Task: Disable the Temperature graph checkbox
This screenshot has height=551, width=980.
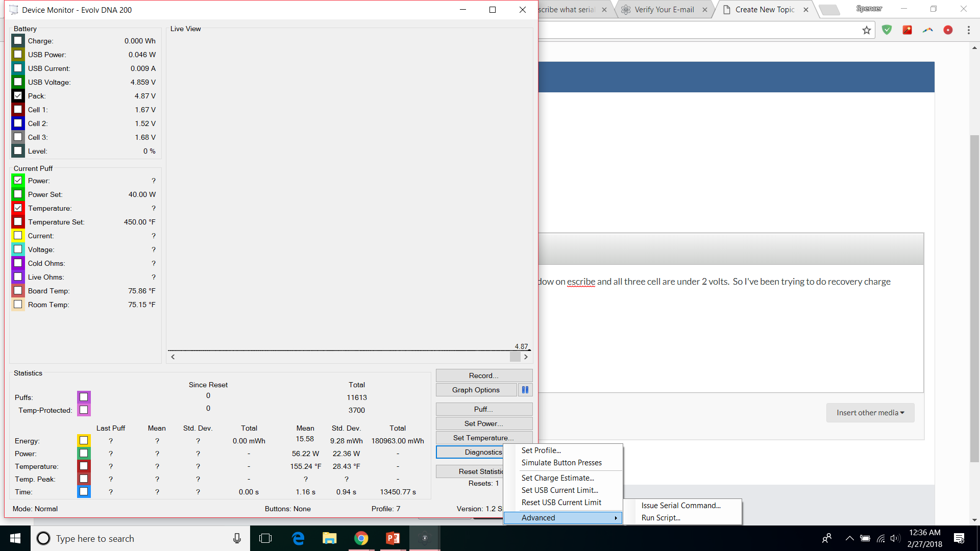Action: pos(18,208)
